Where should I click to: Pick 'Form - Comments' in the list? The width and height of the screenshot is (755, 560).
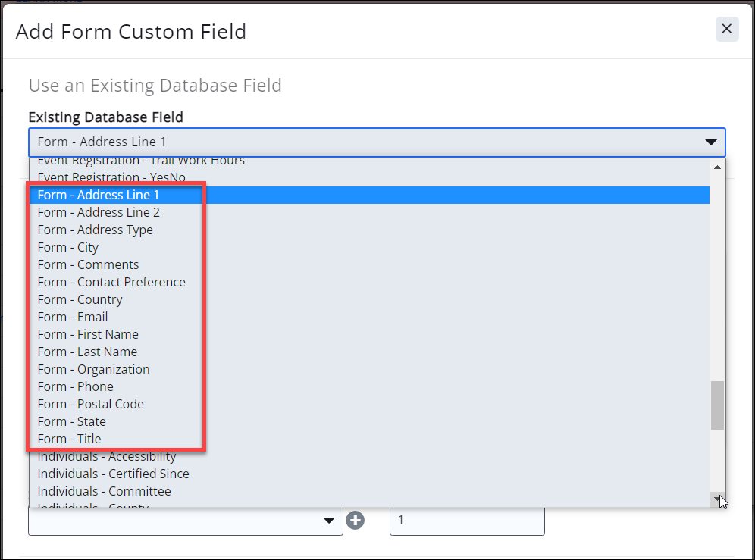pos(88,264)
